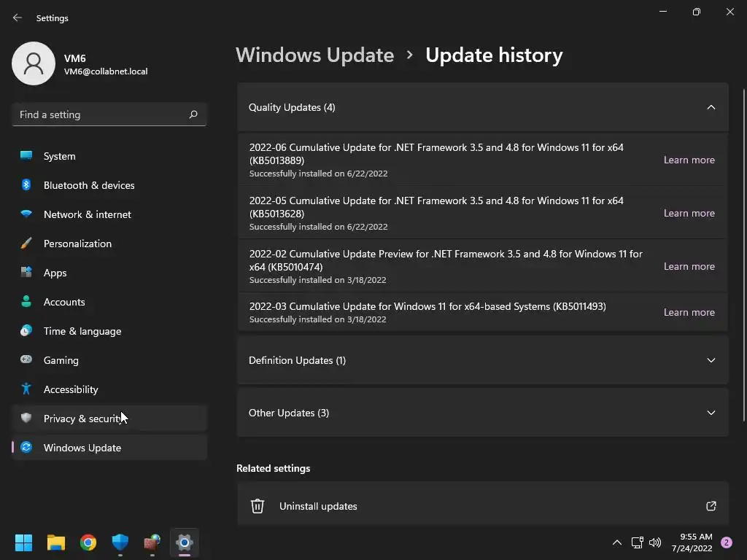Screen dimensions: 747x560
Task: Open the Windows Start menu
Action: tap(23, 542)
